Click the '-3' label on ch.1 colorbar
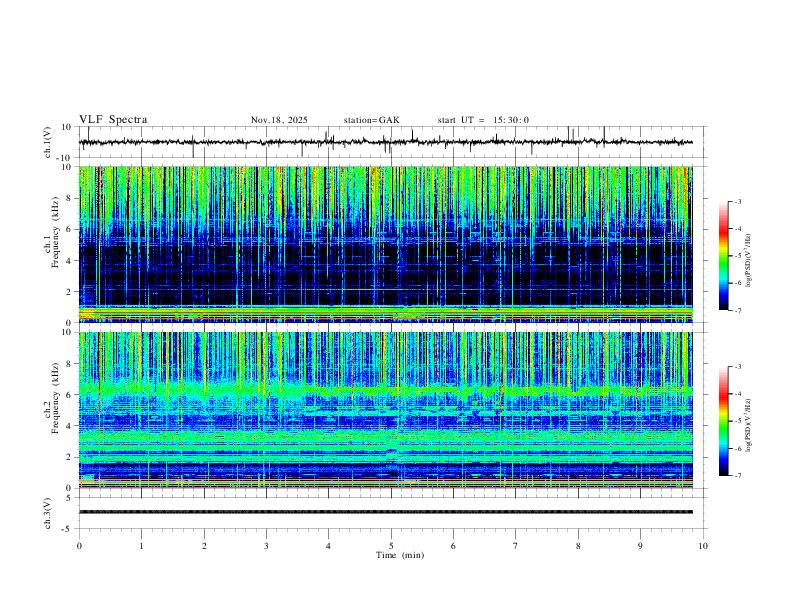Screen dimensions: 792x612 pyautogui.click(x=737, y=201)
